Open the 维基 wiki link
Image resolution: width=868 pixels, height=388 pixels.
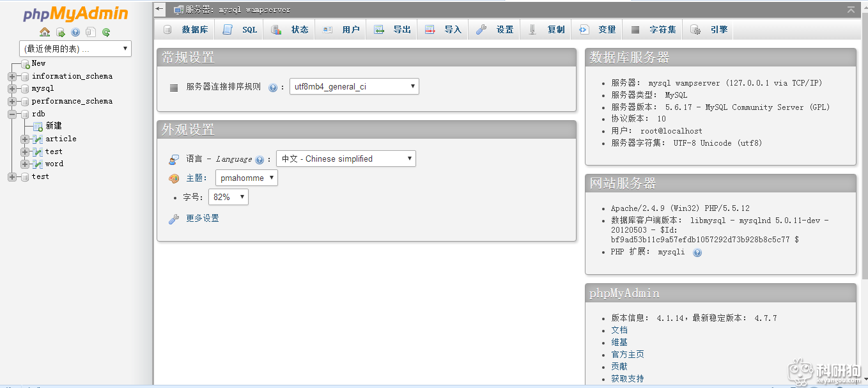pyautogui.click(x=619, y=342)
